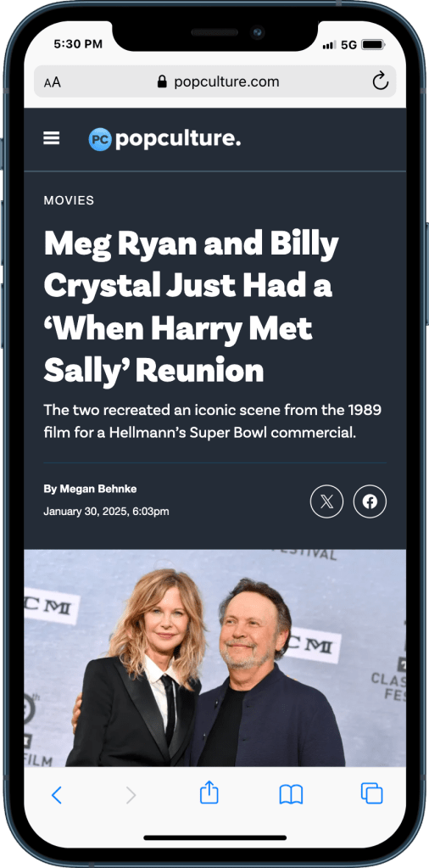Open author Megan Behnke's page
This screenshot has height=868, width=429.
(x=90, y=489)
